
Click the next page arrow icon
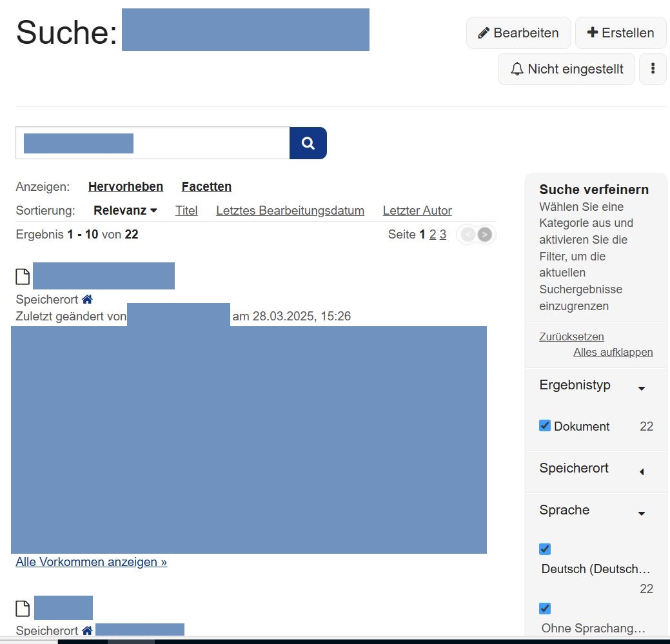point(485,235)
